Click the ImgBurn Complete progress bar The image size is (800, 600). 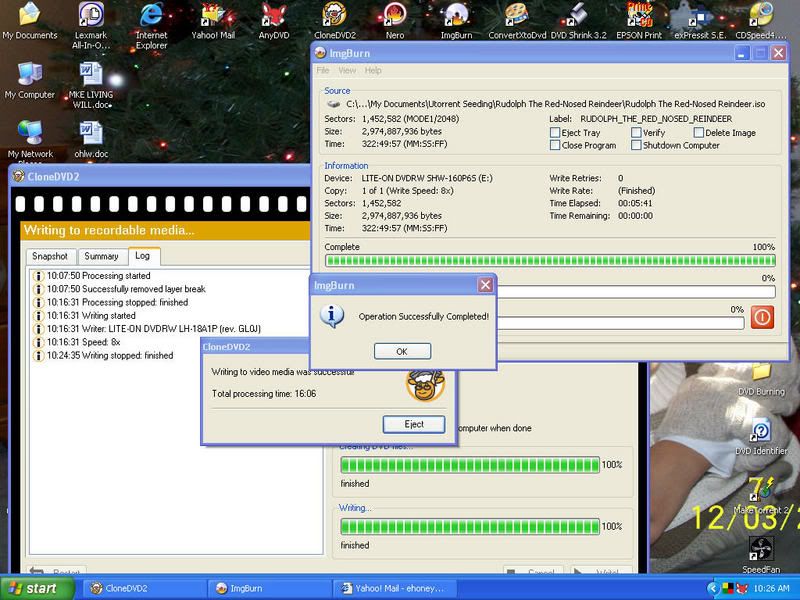tap(550, 261)
